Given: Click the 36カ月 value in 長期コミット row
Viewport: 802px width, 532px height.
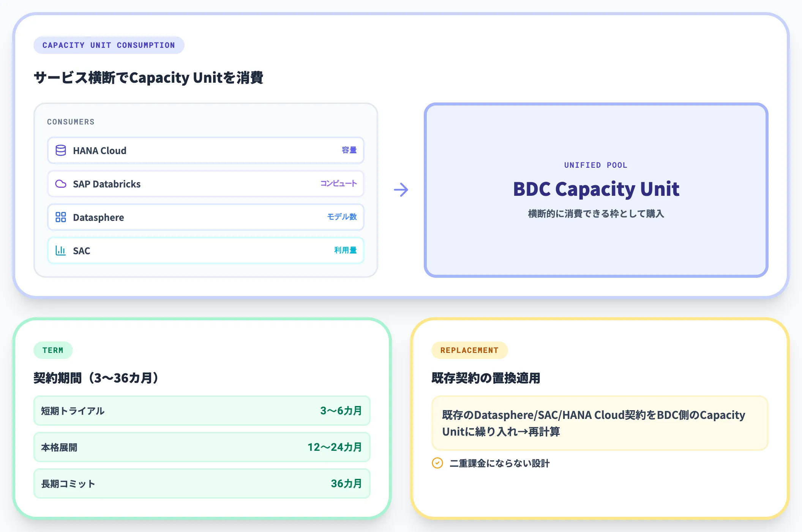Looking at the screenshot, I should click(346, 483).
